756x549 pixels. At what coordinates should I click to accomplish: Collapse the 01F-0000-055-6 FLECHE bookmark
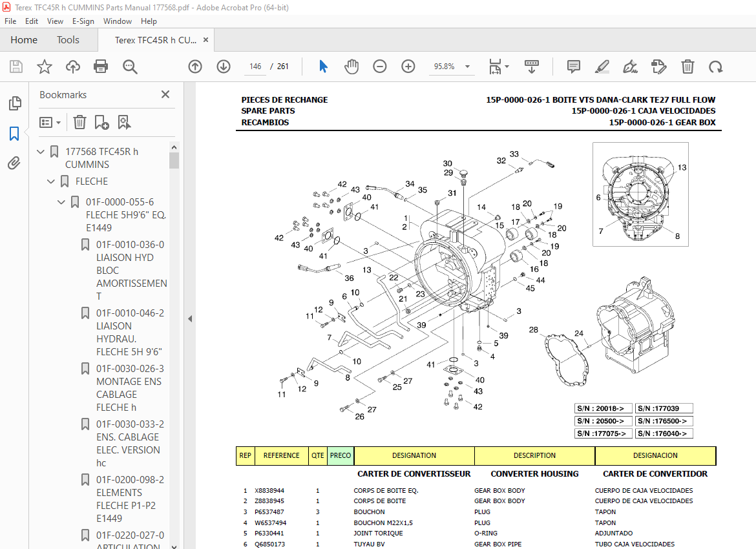coord(61,202)
